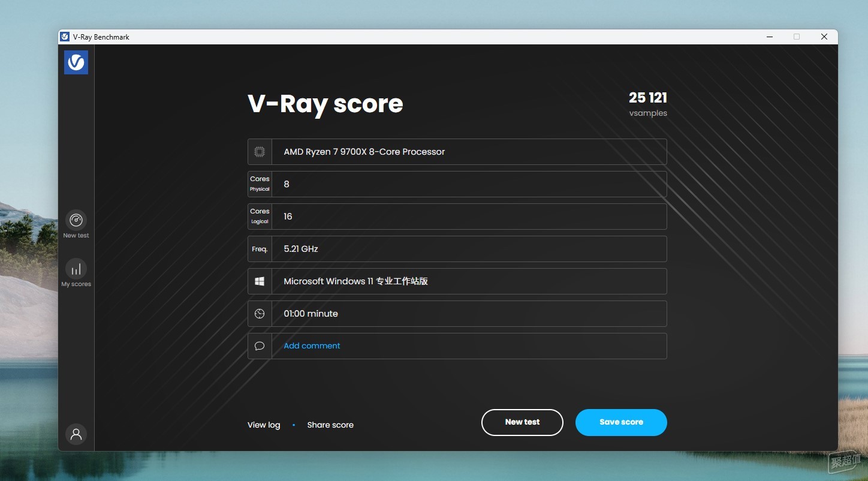
Task: Click the Windows logo icon
Action: click(260, 281)
